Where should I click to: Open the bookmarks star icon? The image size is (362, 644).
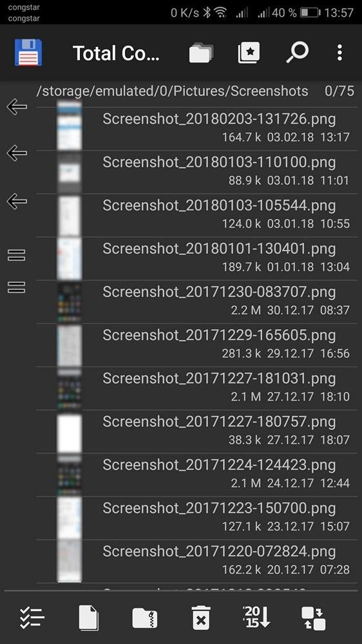pyautogui.click(x=249, y=53)
